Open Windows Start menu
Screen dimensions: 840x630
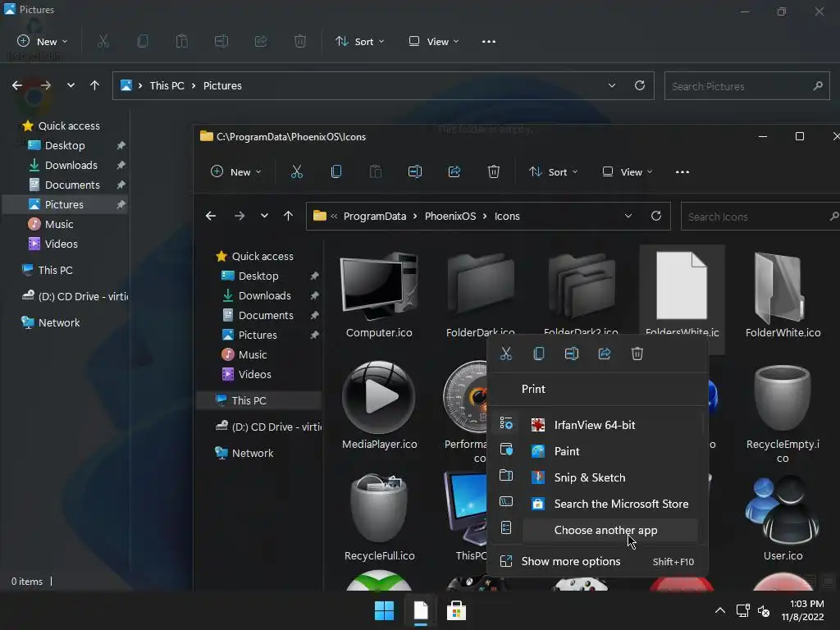coord(384,610)
